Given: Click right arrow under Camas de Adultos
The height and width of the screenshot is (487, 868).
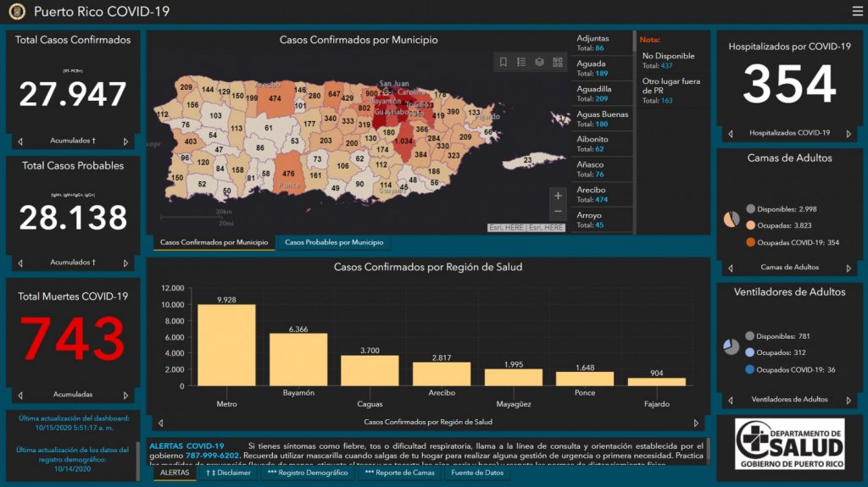Looking at the screenshot, I should pos(849,268).
